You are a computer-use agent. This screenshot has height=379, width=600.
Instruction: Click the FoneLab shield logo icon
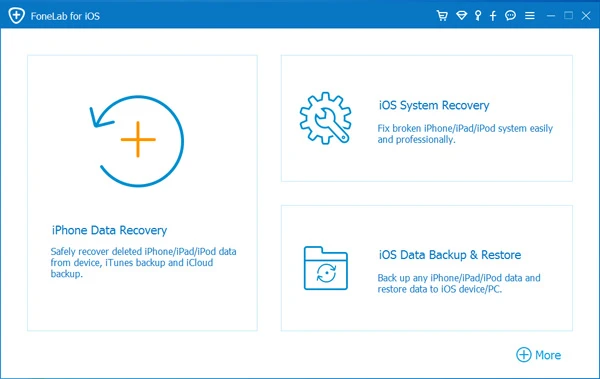pyautogui.click(x=16, y=16)
